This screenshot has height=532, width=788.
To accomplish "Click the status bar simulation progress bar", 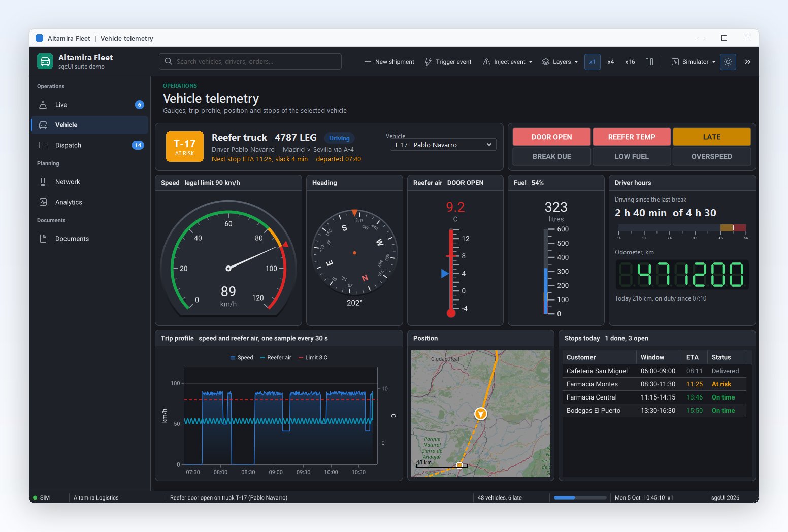I will click(580, 498).
